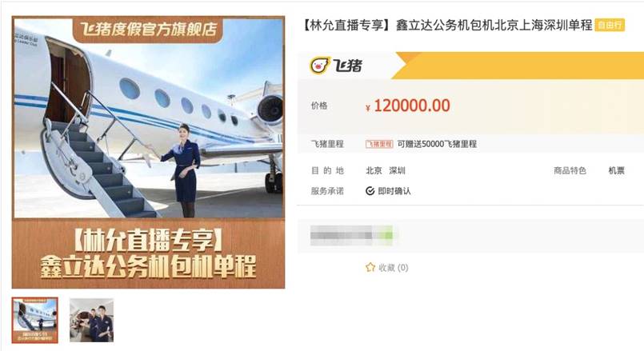Click the price ¥120000.00
Image resolution: width=644 pixels, height=351 pixels.
(x=408, y=106)
